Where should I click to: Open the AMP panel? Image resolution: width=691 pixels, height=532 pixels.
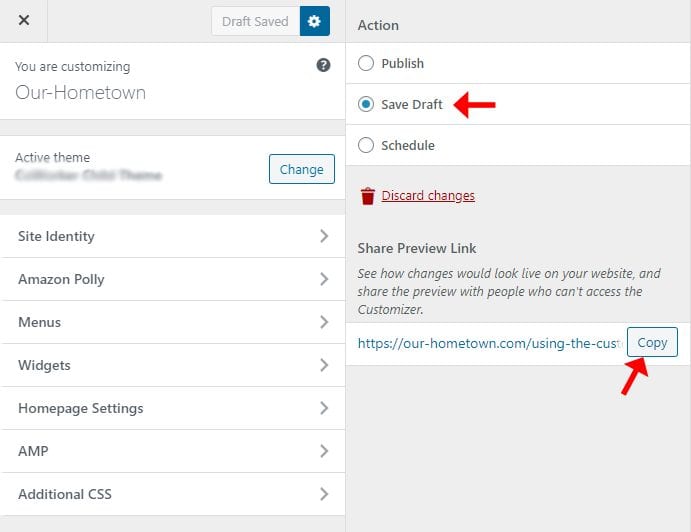coord(172,451)
